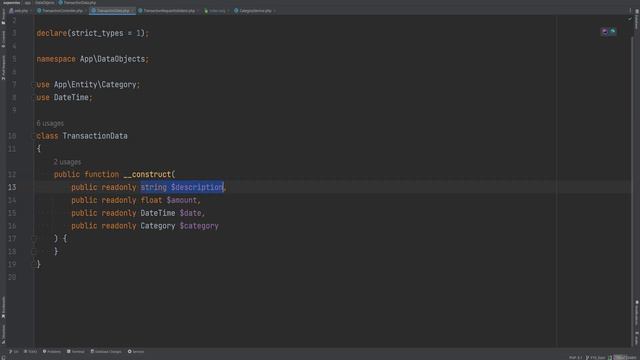The height and width of the screenshot is (360, 640).
Task: Toggle the fold marker at line 18
Action: click(x=34, y=251)
